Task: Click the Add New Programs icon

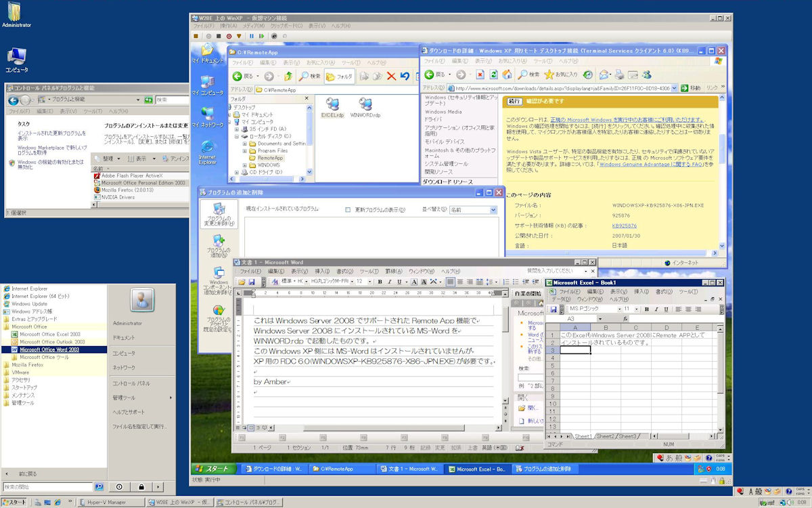Action: (x=219, y=247)
